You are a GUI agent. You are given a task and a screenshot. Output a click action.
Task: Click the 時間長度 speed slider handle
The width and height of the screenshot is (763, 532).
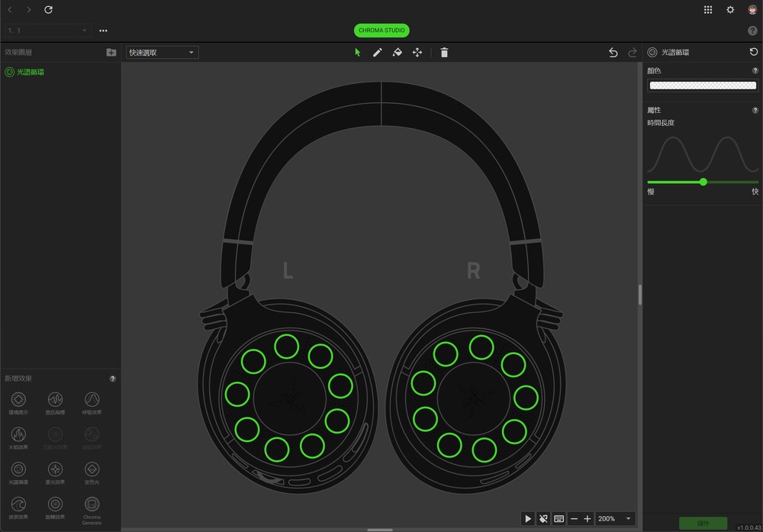pyautogui.click(x=703, y=182)
